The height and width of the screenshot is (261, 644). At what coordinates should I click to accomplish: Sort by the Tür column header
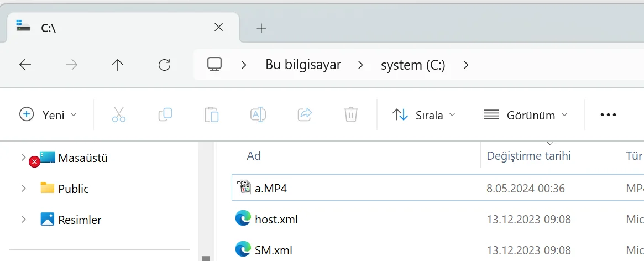(632, 156)
